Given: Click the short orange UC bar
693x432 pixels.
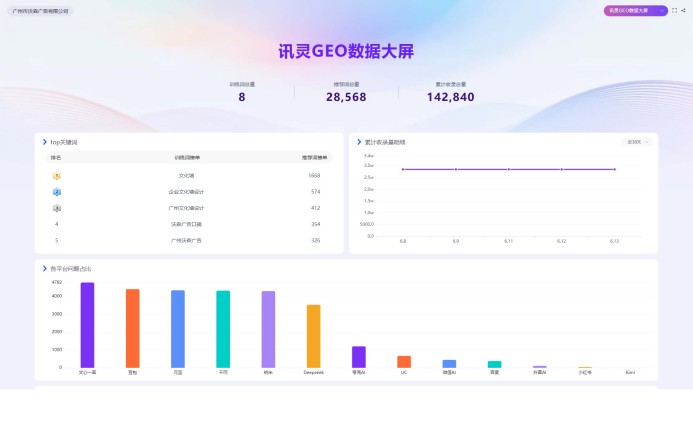Looking at the screenshot, I should pyautogui.click(x=404, y=362).
